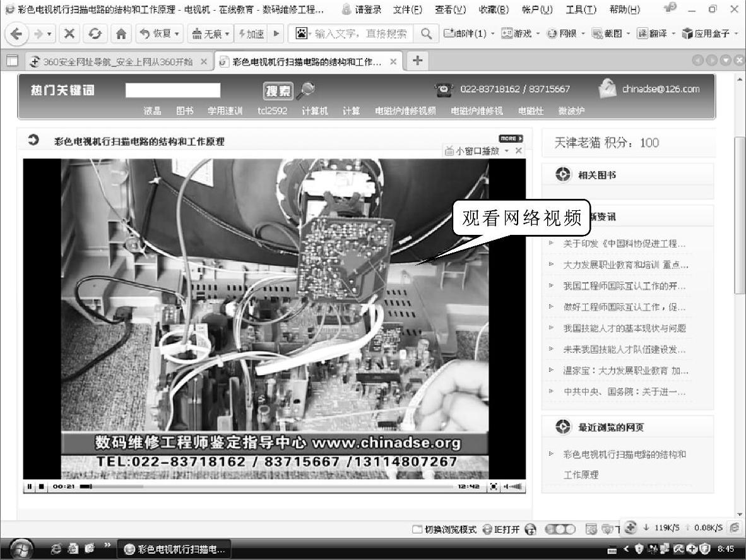Stop page loading with the X button
This screenshot has height=560, width=746.
pos(69,34)
